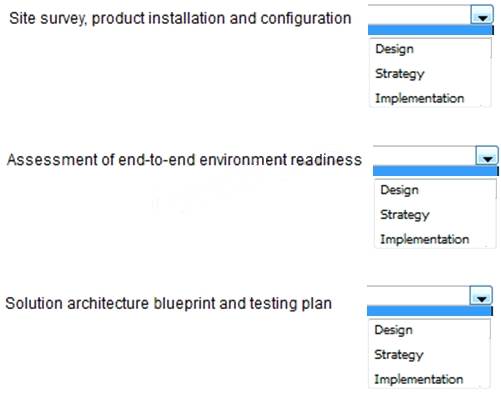
Task: Select Design for Assessment of environment readiness
Action: [400, 190]
